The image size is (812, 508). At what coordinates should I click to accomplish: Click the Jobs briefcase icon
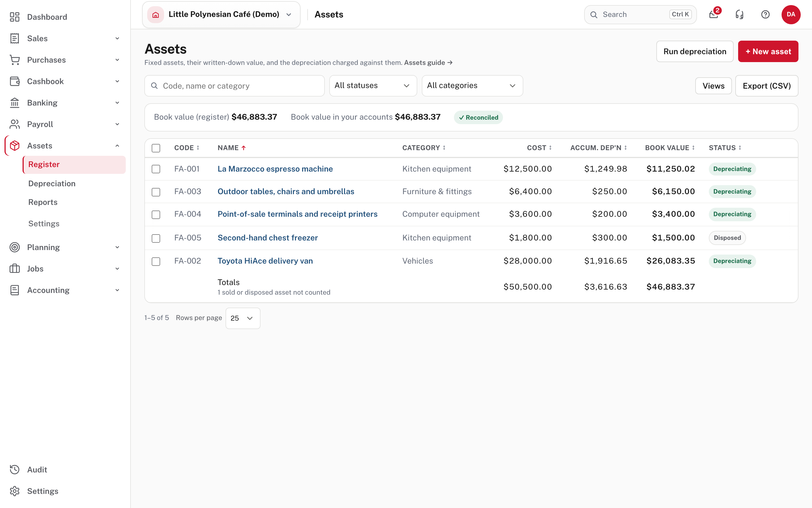(x=14, y=269)
